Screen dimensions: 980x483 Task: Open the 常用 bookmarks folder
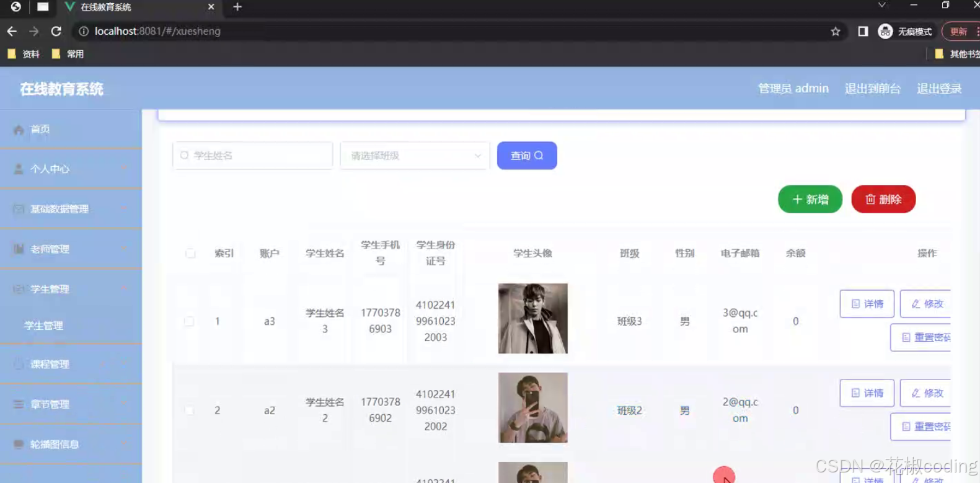coord(68,54)
